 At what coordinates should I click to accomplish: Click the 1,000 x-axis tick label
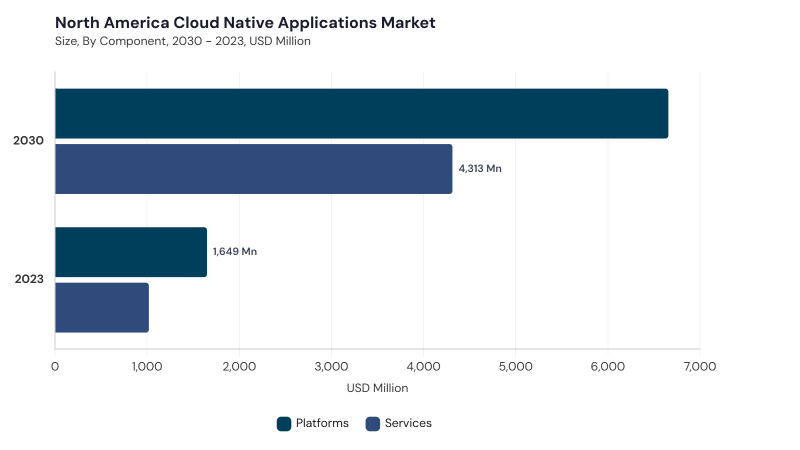[x=147, y=366]
